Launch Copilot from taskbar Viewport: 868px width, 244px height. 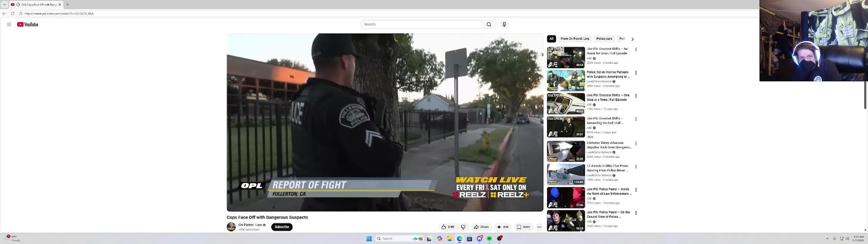click(x=440, y=239)
